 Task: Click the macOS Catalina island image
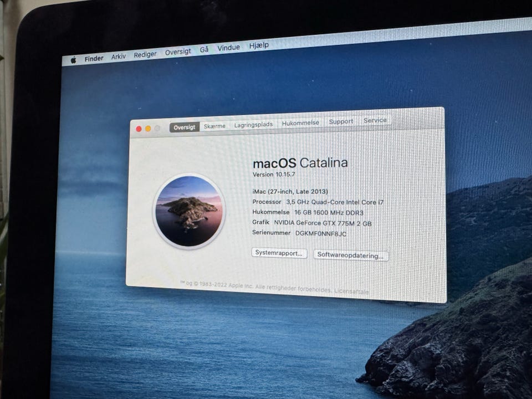coord(189,211)
